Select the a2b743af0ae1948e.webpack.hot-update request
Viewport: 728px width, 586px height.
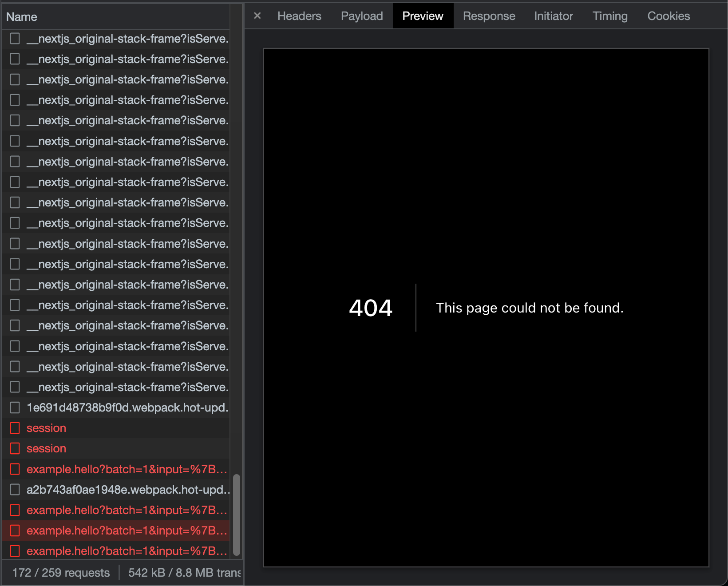click(116, 490)
